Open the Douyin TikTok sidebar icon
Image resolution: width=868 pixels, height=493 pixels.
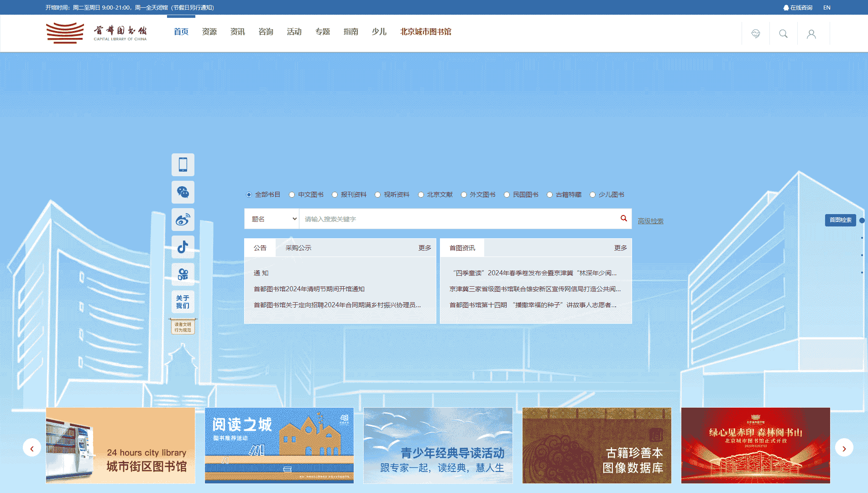183,247
